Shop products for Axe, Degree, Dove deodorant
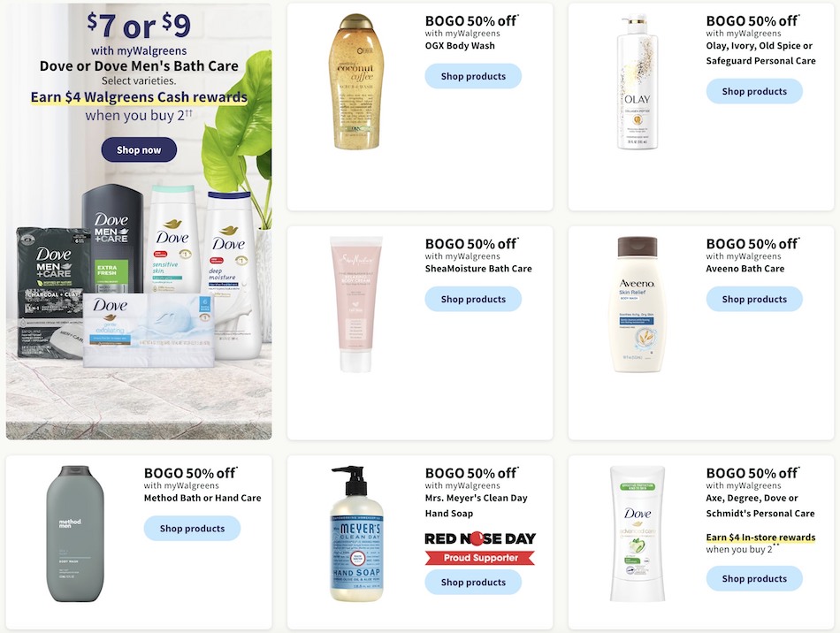This screenshot has width=840, height=633. pos(754,578)
